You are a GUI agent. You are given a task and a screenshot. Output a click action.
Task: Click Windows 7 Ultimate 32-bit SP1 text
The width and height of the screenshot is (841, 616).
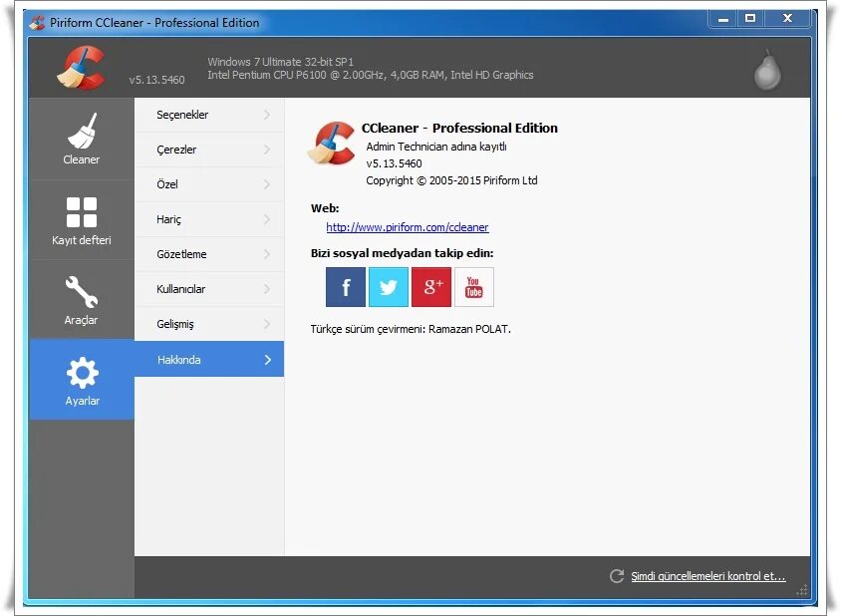281,62
